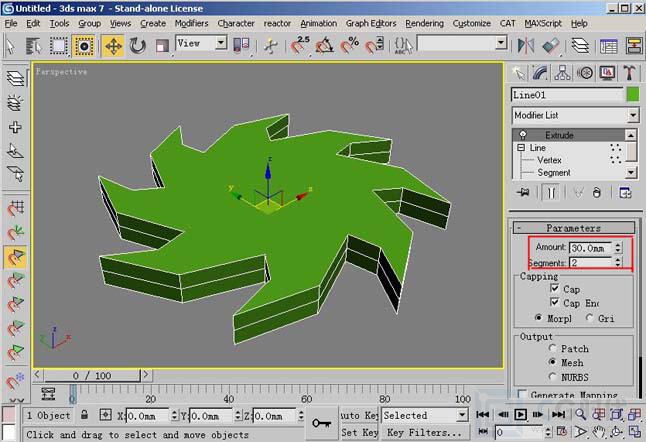Select Patch output radio button
Viewport: 646px width, 442px height.
(552, 348)
